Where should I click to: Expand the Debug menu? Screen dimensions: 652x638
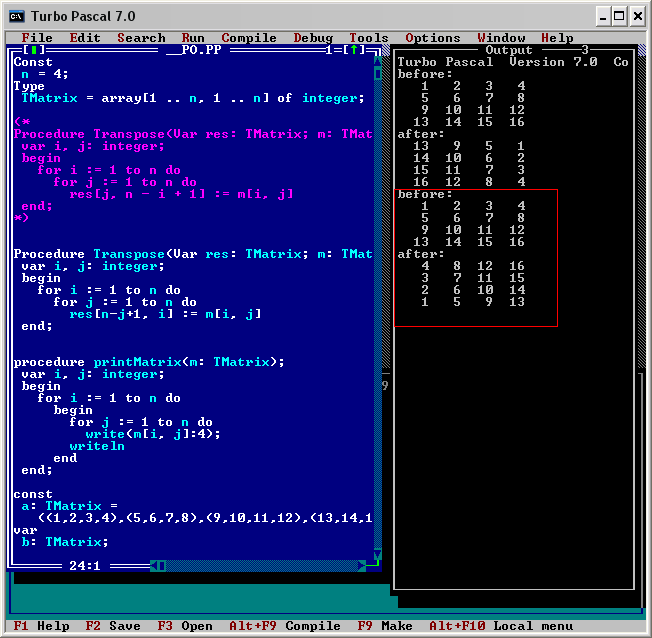(313, 38)
